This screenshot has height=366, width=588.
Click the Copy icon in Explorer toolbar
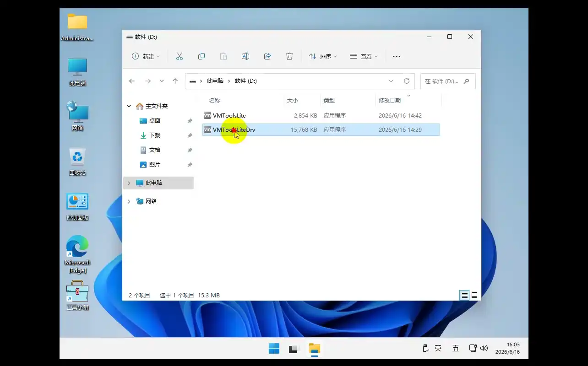pyautogui.click(x=201, y=56)
